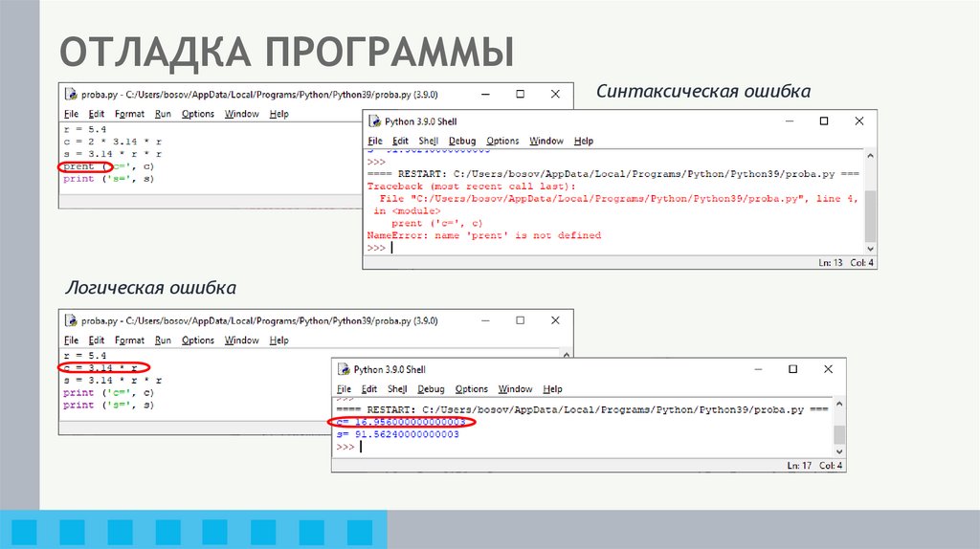
Task: Open Run menu in top proba.py editor
Action: [x=163, y=114]
